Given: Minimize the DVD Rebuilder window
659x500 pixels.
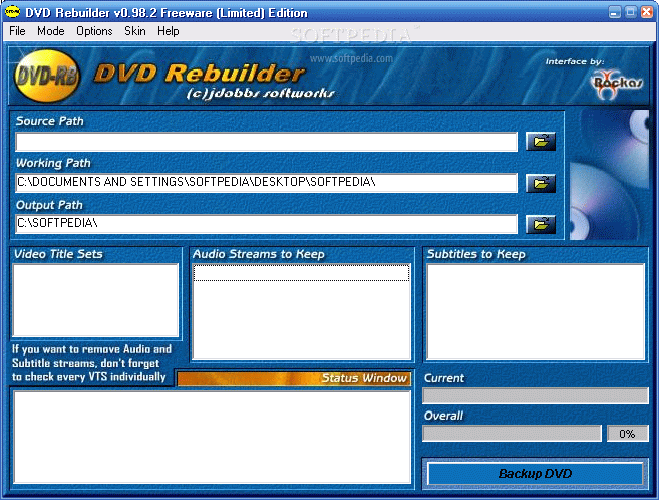Looking at the screenshot, I should [614, 12].
